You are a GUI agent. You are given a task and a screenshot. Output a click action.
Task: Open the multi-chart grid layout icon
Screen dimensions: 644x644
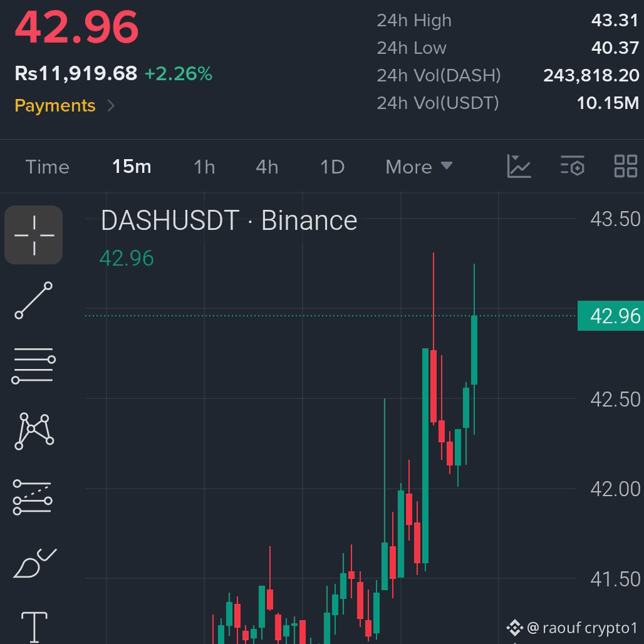[625, 166]
